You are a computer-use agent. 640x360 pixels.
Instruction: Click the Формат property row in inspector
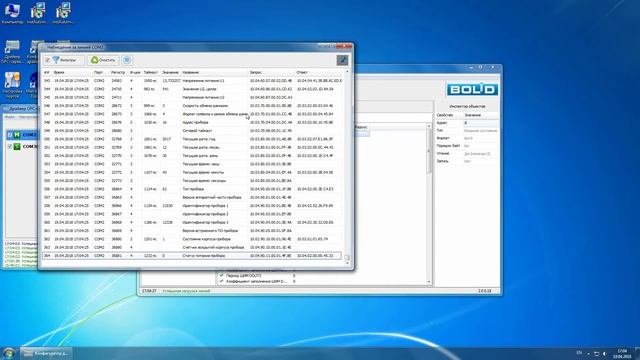[x=467, y=138]
